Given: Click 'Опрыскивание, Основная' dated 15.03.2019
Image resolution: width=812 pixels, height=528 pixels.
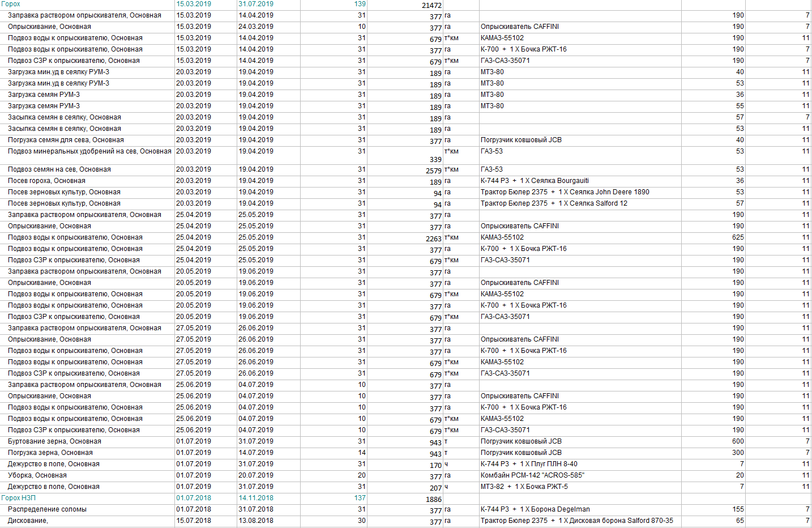Looking at the screenshot, I should pyautogui.click(x=49, y=27).
